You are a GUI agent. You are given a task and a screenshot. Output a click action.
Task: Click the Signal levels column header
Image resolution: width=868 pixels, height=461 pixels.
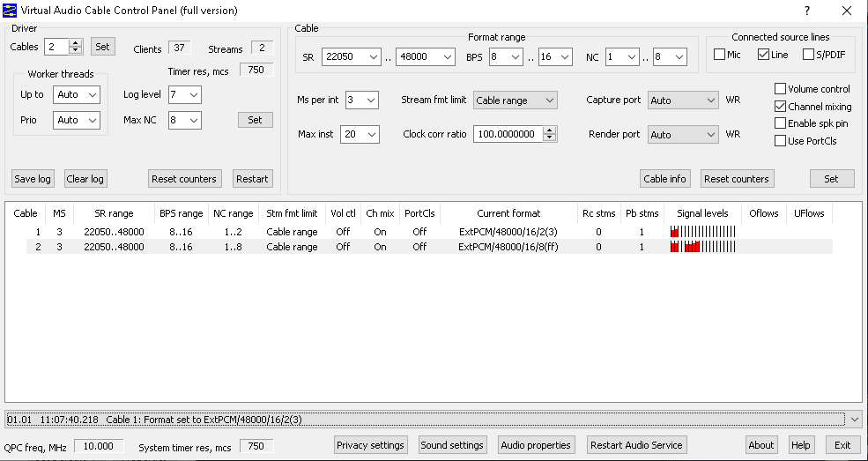pos(702,213)
